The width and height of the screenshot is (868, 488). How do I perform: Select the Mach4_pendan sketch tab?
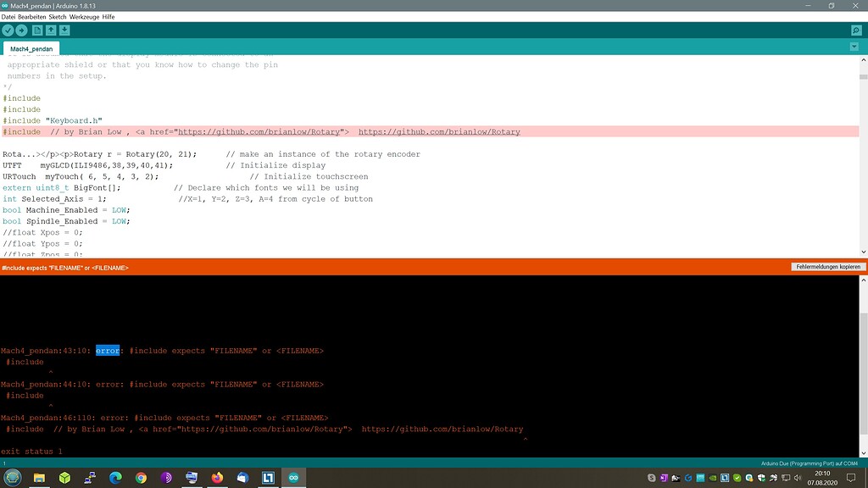tap(31, 48)
